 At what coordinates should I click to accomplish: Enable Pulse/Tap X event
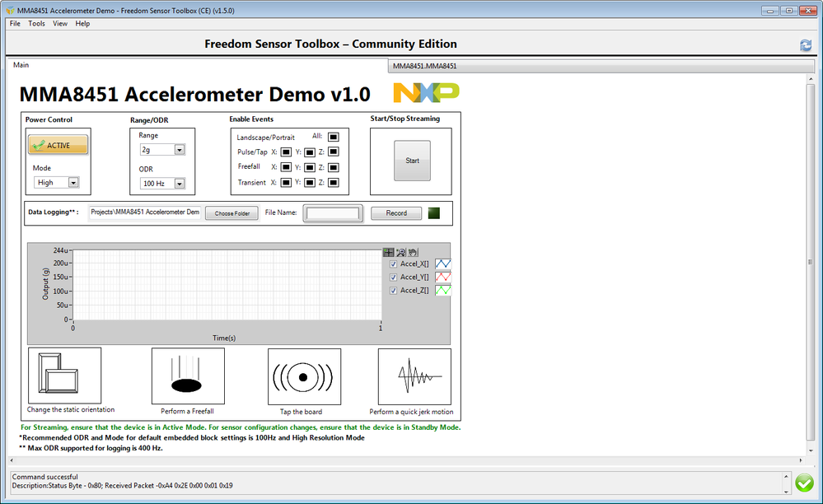[x=286, y=152]
